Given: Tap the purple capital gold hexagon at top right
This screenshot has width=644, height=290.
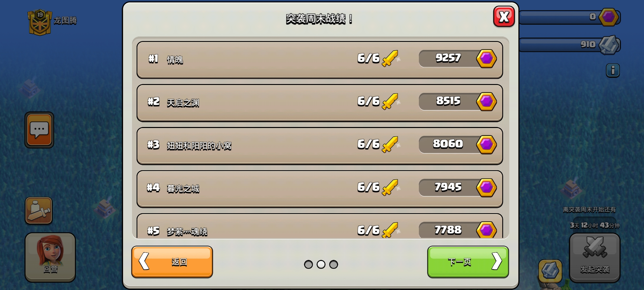Looking at the screenshot, I should 608,17.
